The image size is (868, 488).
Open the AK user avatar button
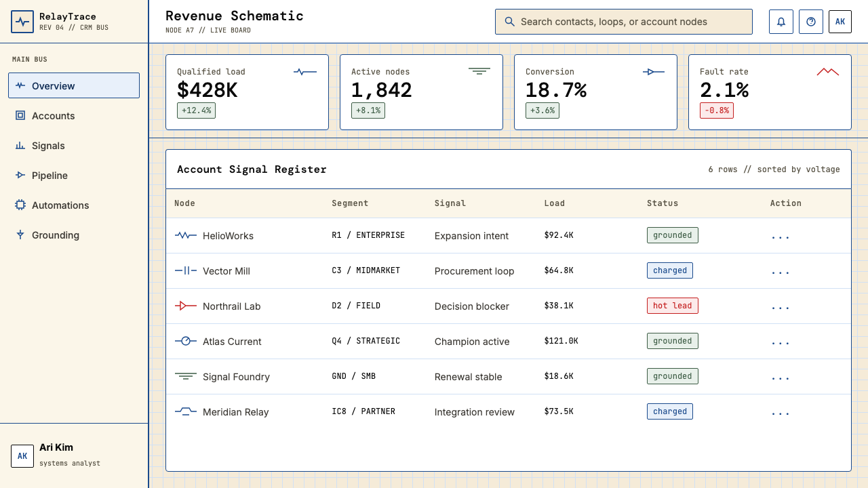click(x=840, y=22)
